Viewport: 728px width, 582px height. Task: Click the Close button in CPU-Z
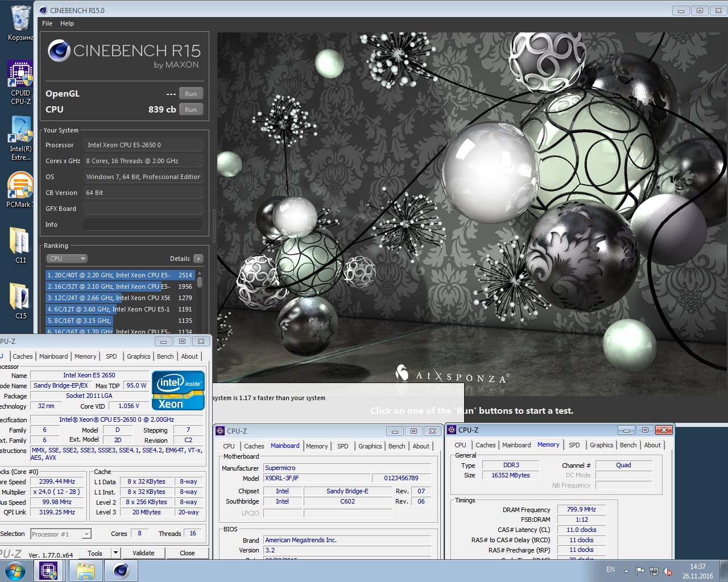click(x=187, y=553)
